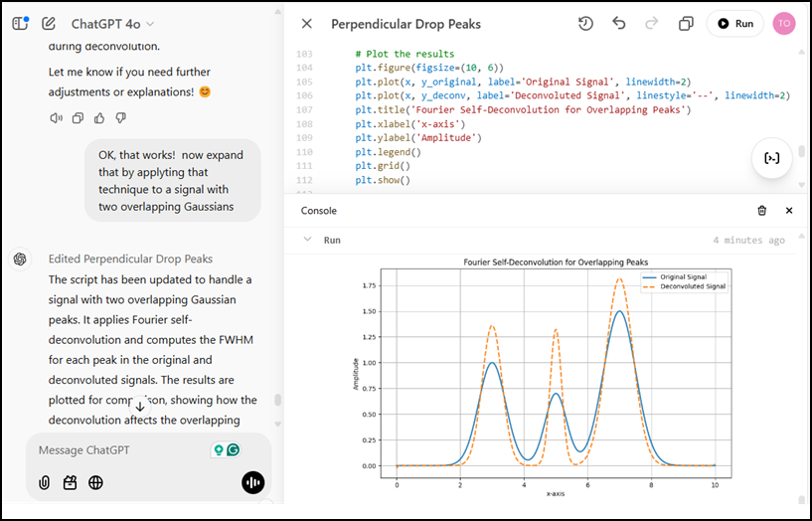This screenshot has height=521, width=812.
Task: Copy the canvas code
Action: (686, 24)
